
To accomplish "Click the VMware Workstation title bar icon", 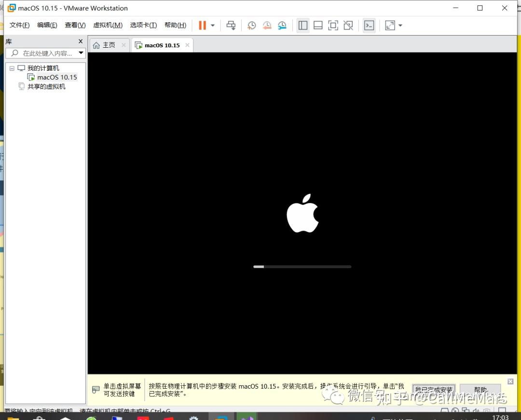I will point(11,8).
